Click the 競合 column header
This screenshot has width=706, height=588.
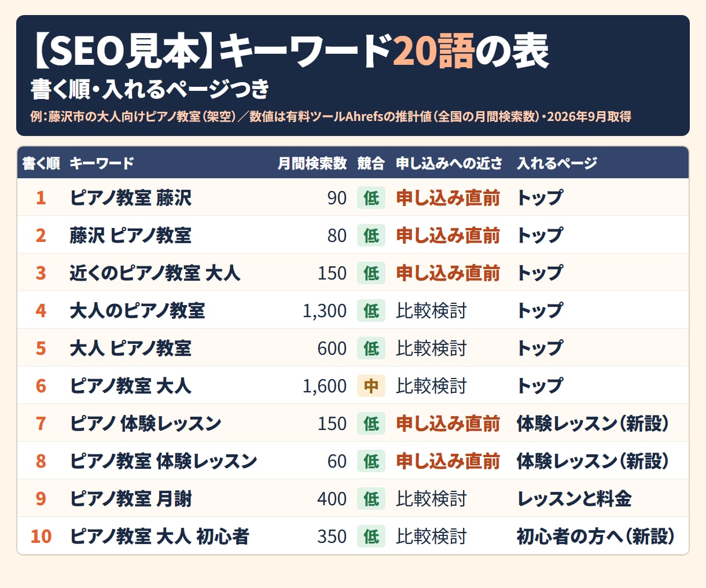tap(371, 163)
